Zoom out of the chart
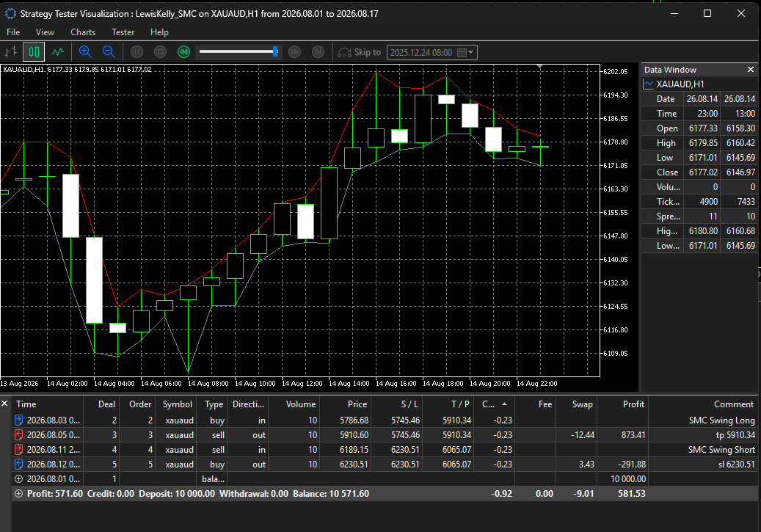 (109, 51)
